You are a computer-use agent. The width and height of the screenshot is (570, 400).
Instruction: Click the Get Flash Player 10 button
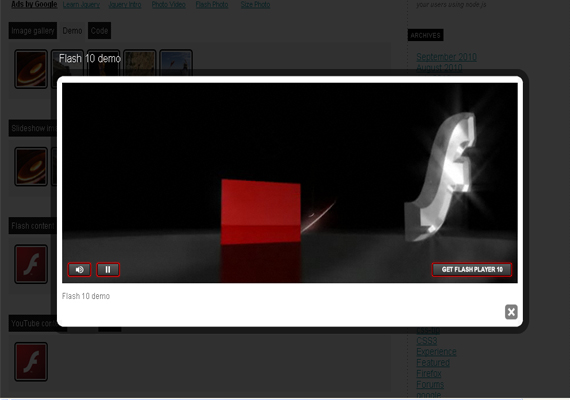pos(472,269)
